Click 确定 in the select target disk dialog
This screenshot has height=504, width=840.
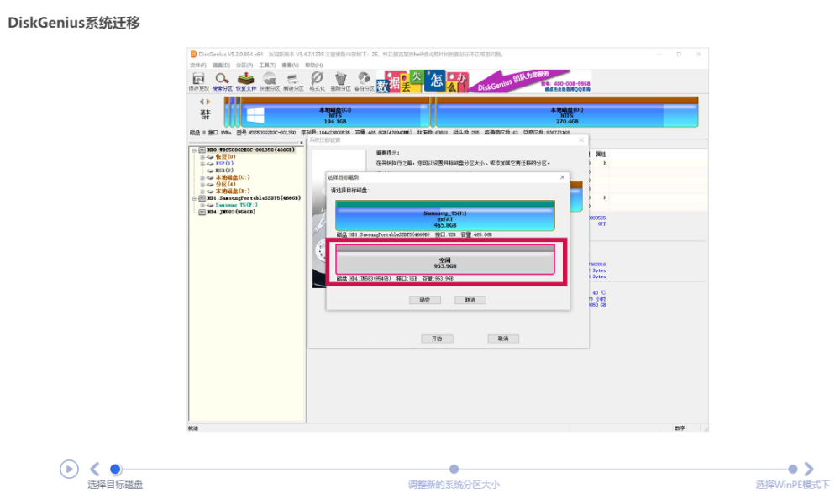point(425,300)
